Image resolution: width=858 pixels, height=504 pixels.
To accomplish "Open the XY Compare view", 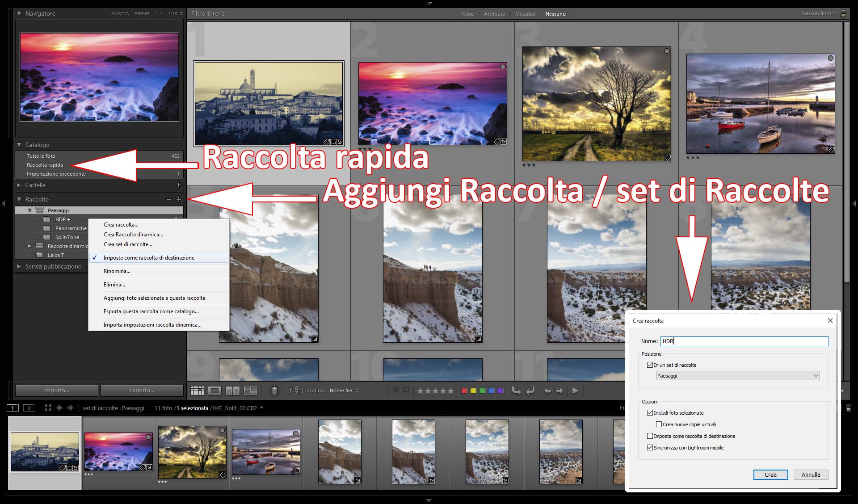I will (232, 391).
